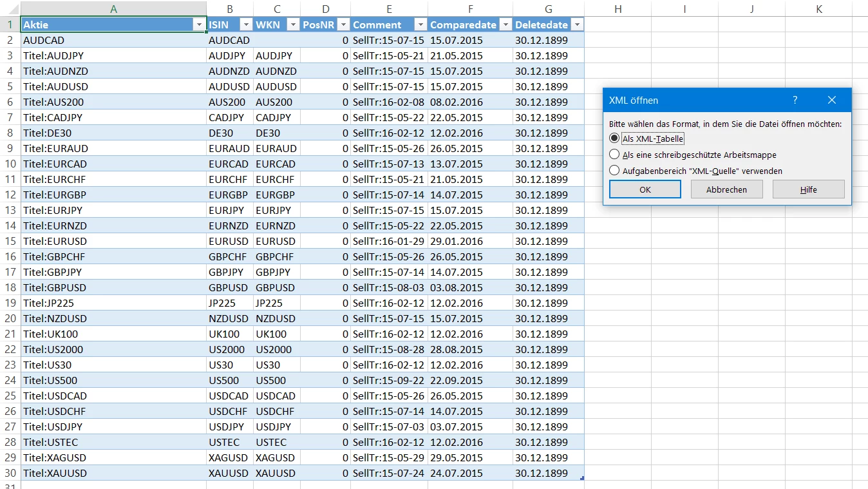Select column K header
Image resolution: width=868 pixels, height=489 pixels.
pos(818,8)
